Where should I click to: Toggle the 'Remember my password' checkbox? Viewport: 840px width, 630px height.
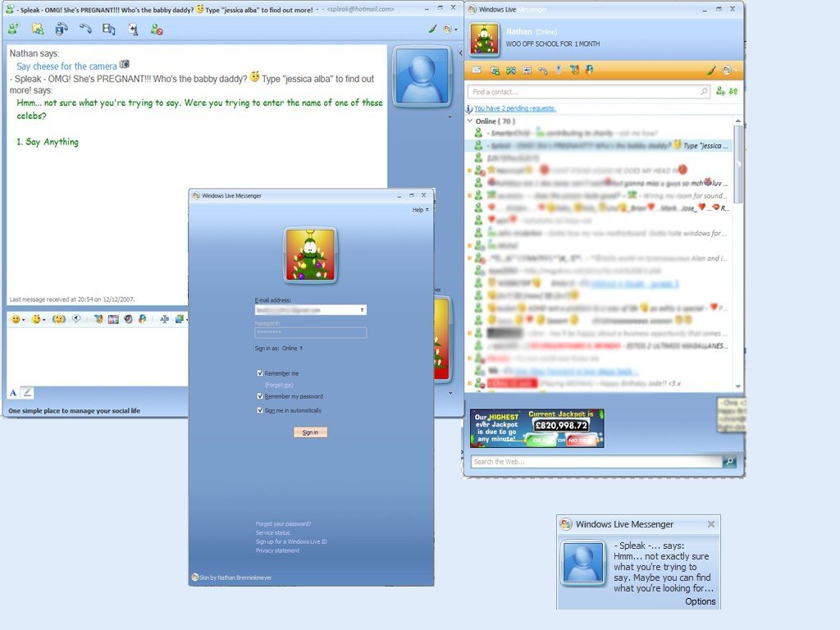260,396
